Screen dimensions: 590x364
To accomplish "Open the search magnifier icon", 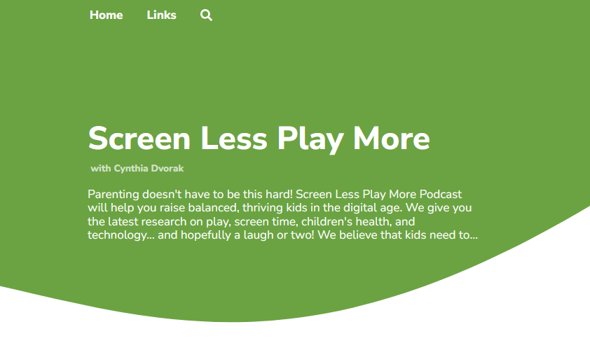I will (x=206, y=15).
